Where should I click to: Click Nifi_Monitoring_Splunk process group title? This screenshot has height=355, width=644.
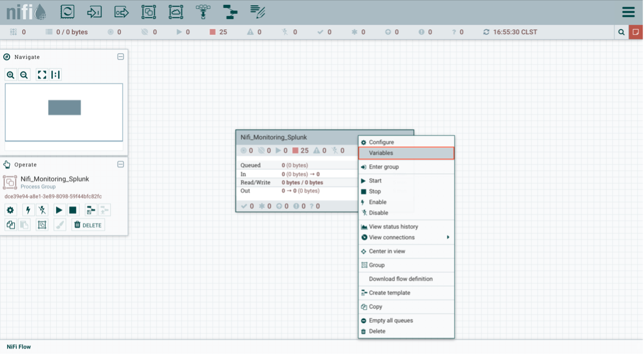273,137
